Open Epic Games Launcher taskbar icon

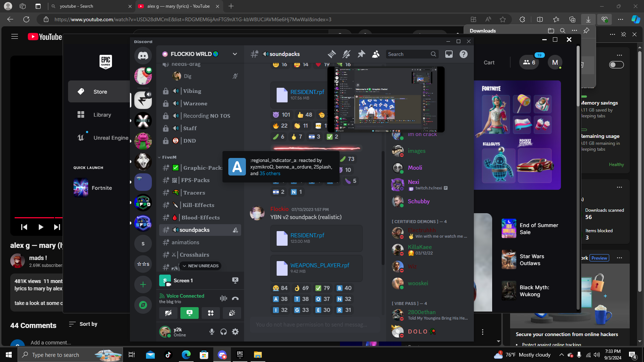[x=240, y=355]
